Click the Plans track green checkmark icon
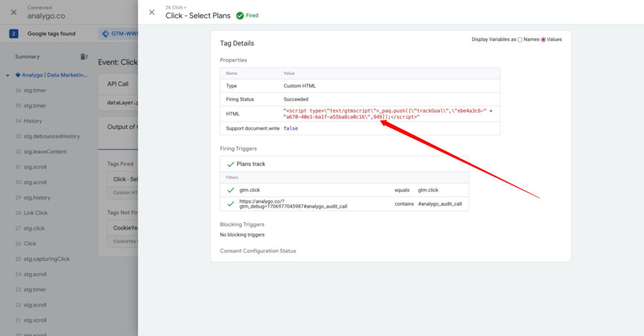The width and height of the screenshot is (644, 336). [x=230, y=164]
